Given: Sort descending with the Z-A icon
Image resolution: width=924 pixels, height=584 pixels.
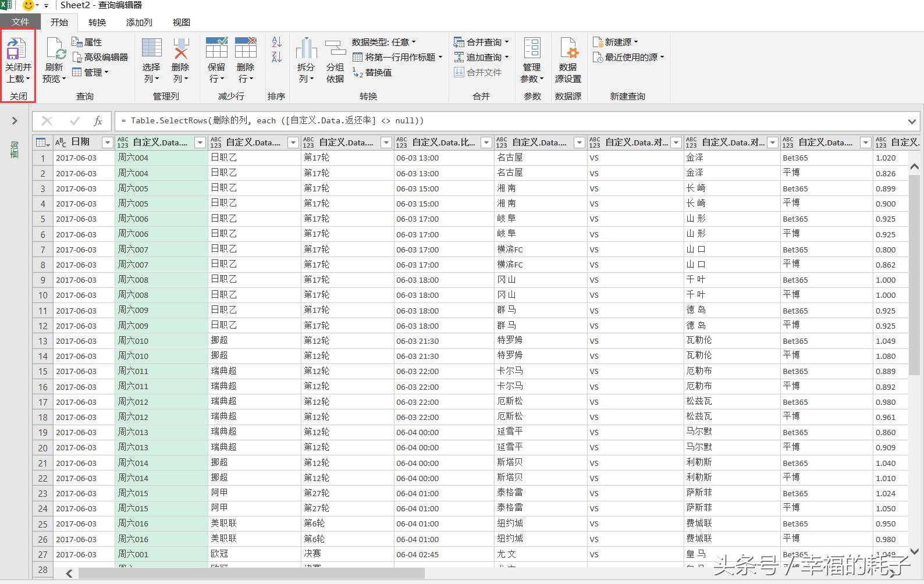Looking at the screenshot, I should 277,57.
